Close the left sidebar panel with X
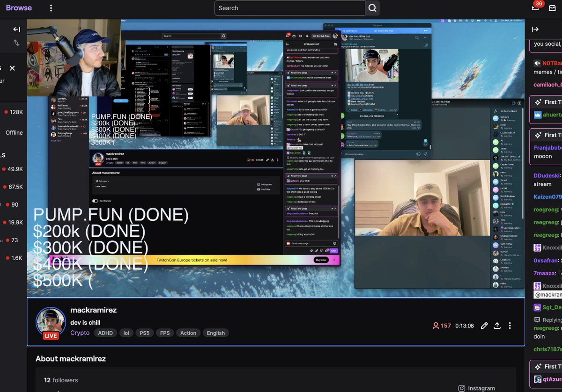 pos(12,68)
